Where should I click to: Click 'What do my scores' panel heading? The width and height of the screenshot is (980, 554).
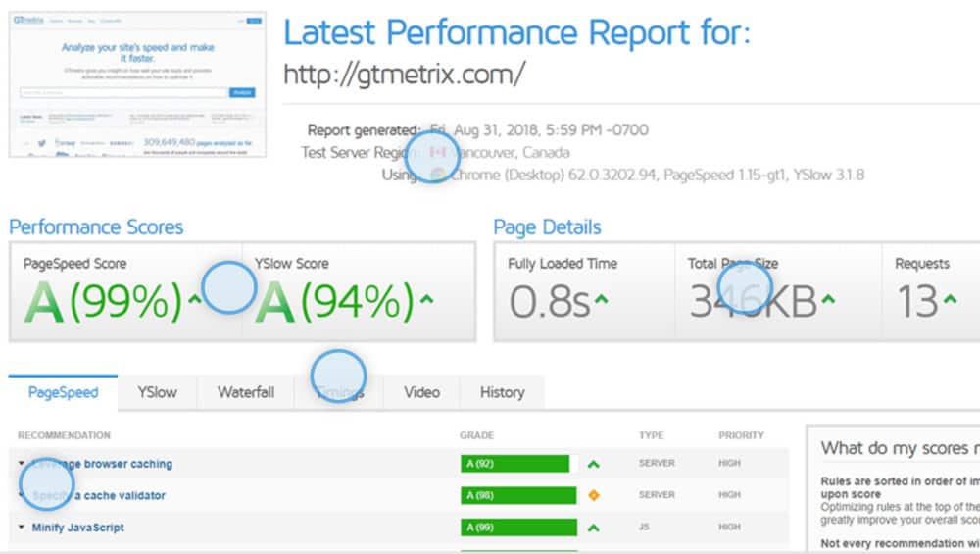point(900,448)
